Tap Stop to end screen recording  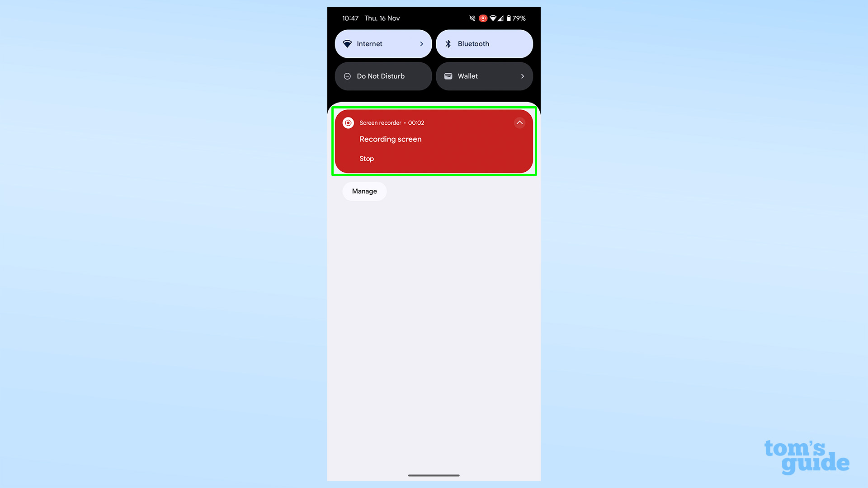(x=367, y=159)
